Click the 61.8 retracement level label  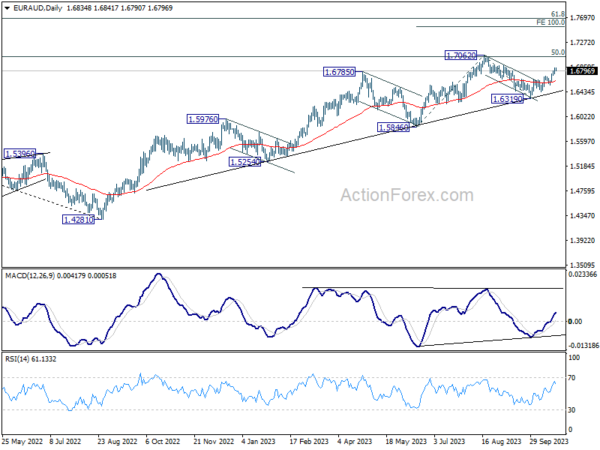point(558,14)
